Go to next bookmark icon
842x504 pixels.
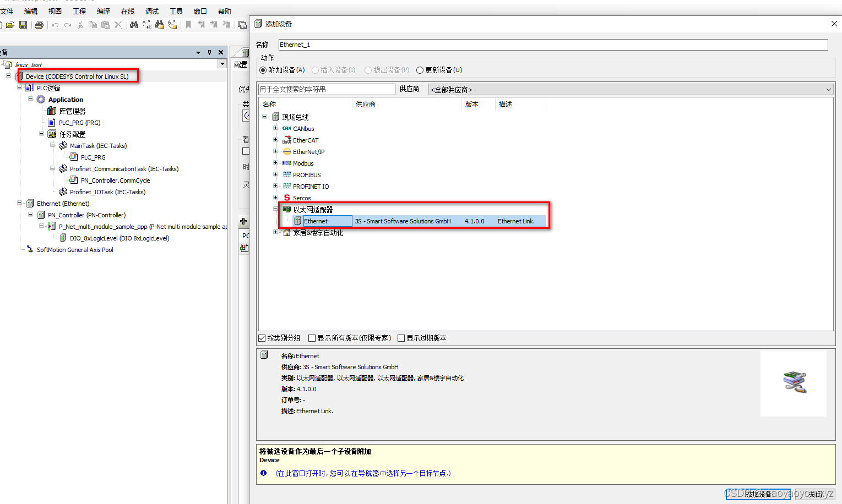(x=214, y=25)
